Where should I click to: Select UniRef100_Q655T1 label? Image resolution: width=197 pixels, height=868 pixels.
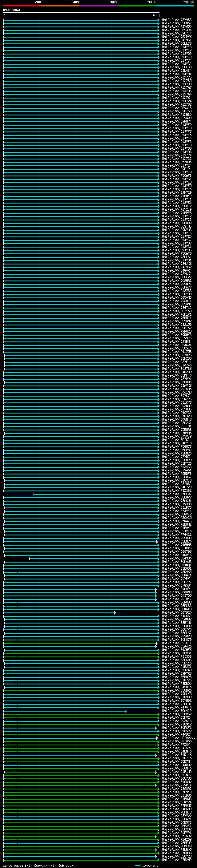[x=177, y=318]
